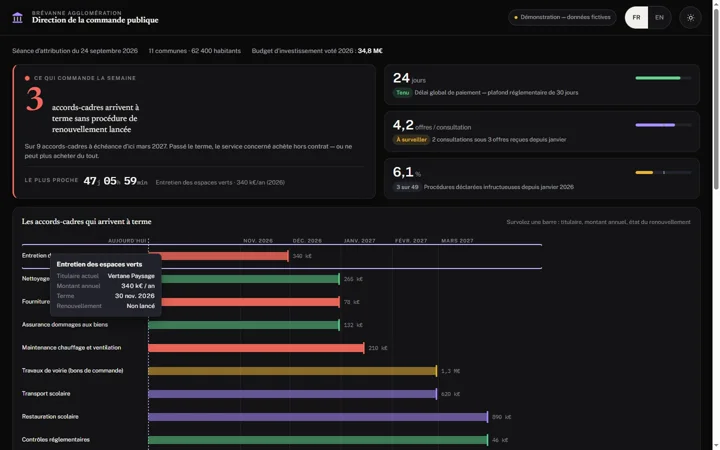Click the À surveiller status badge
Viewport: 720px width, 450px height.
(x=411, y=140)
